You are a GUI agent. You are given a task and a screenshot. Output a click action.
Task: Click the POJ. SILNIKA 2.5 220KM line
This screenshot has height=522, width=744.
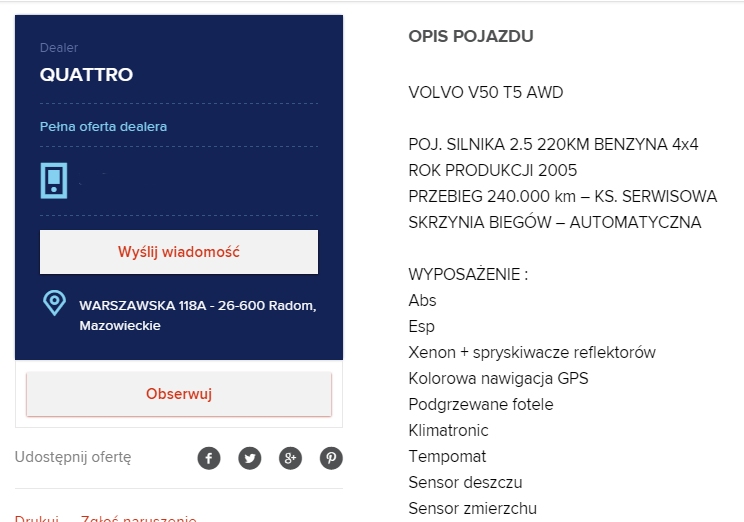[x=553, y=144]
